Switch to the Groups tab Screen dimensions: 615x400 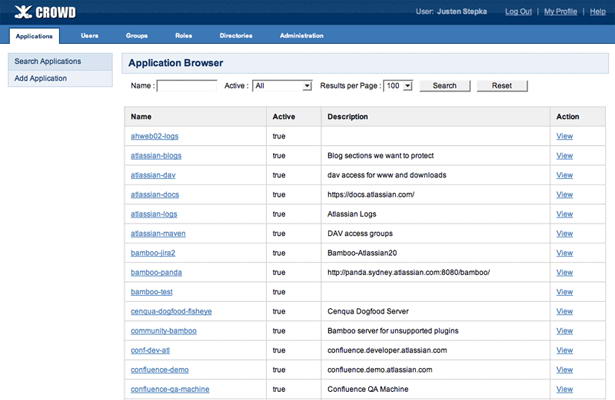pyautogui.click(x=137, y=36)
